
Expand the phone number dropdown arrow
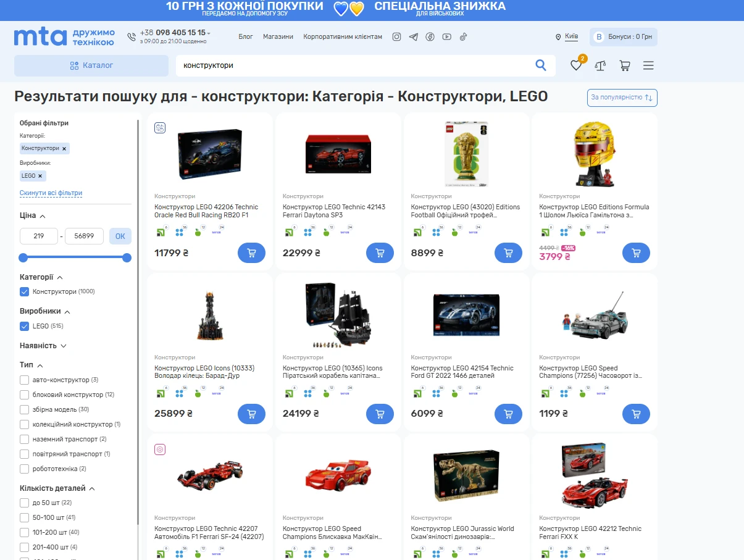209,33
